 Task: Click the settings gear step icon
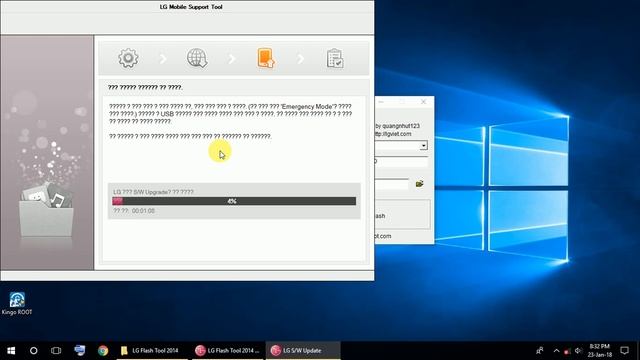128,58
